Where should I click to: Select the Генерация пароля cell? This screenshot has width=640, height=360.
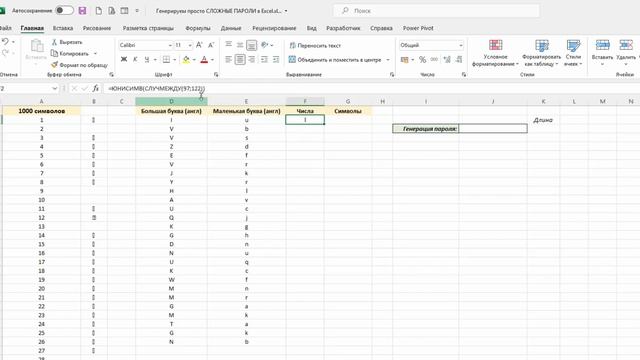coord(426,129)
